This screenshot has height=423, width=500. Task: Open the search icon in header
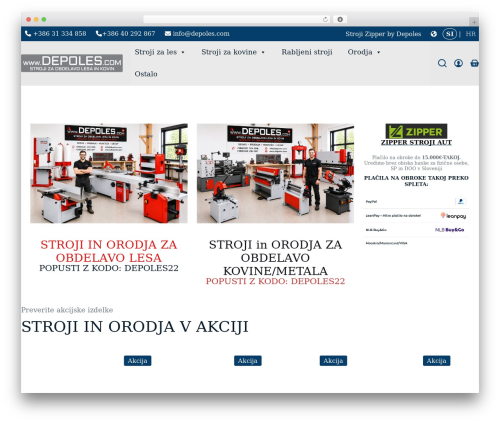pyautogui.click(x=442, y=63)
